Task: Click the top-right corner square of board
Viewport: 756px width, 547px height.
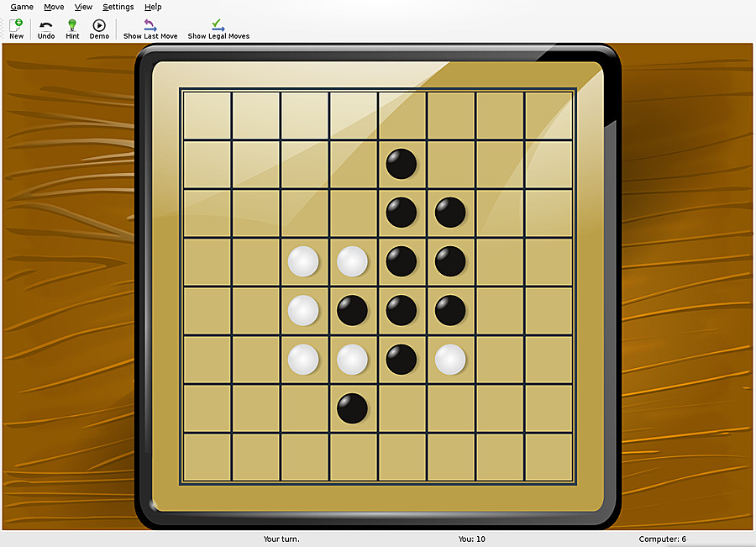Action: 549,115
